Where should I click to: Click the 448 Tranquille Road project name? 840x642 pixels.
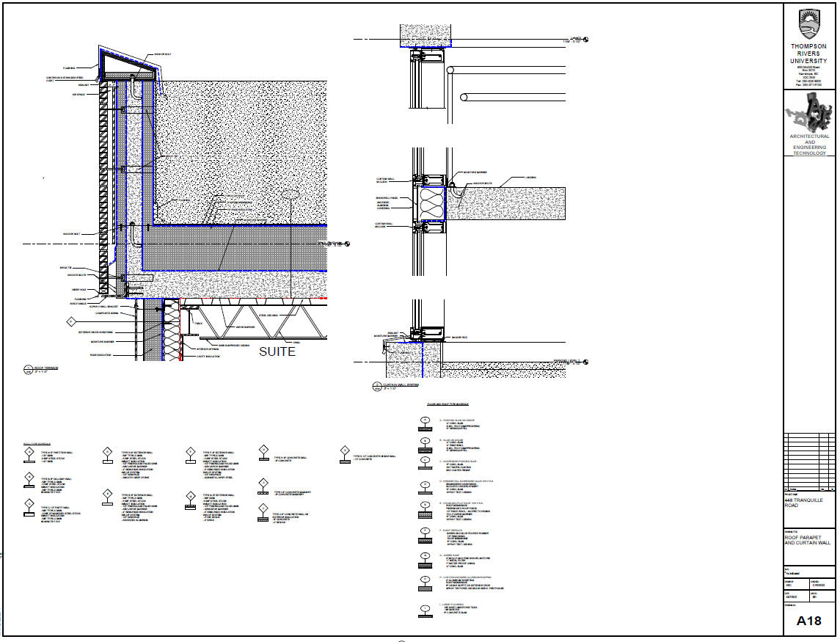(x=802, y=503)
